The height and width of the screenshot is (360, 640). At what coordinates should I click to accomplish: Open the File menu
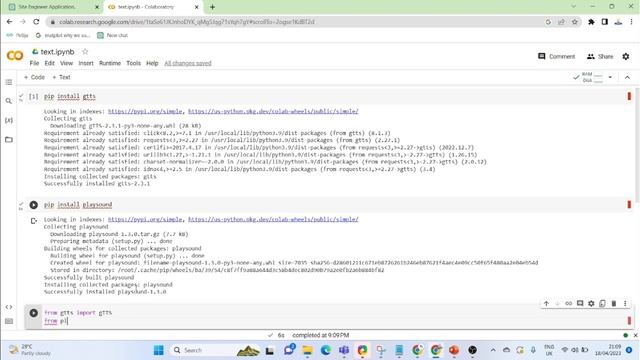click(34, 63)
